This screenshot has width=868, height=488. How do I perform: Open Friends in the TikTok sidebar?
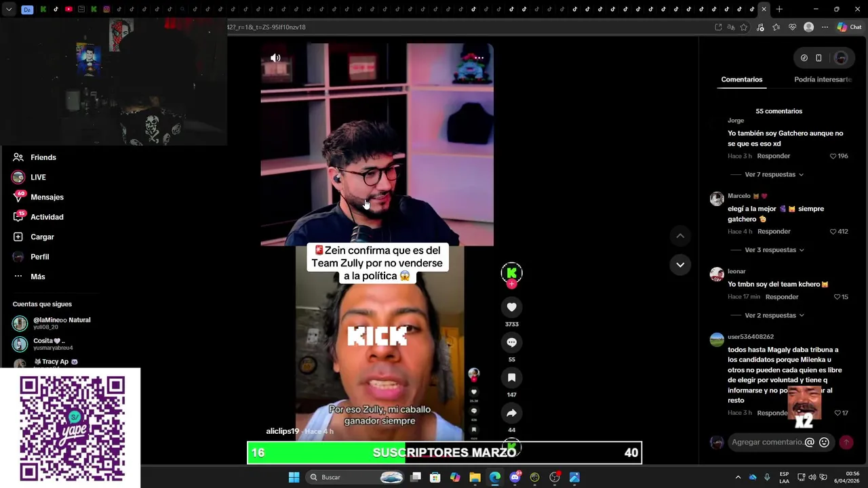click(x=43, y=157)
